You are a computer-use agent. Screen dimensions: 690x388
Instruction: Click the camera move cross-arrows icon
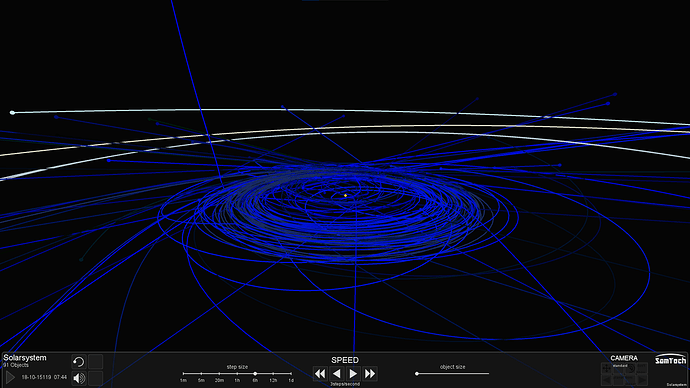click(x=607, y=368)
